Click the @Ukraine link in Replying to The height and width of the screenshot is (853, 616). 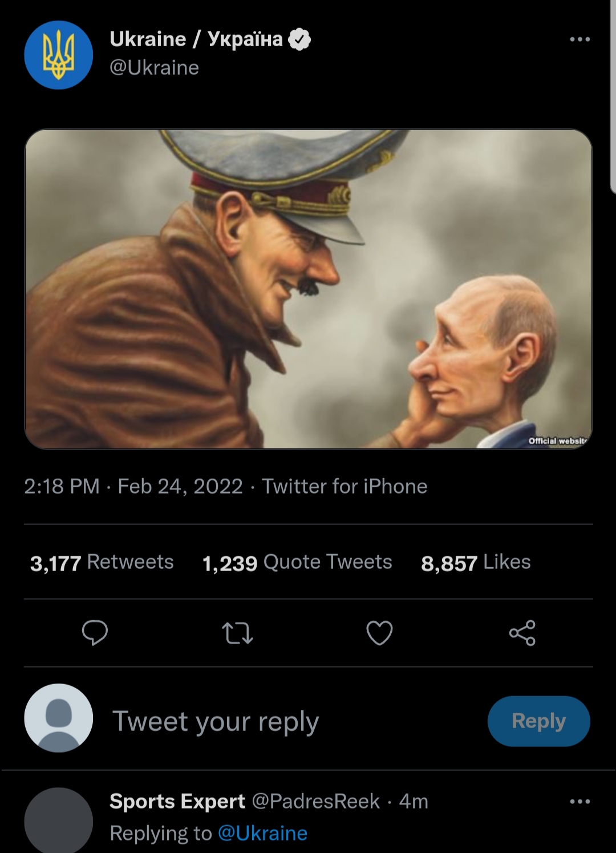(x=262, y=834)
